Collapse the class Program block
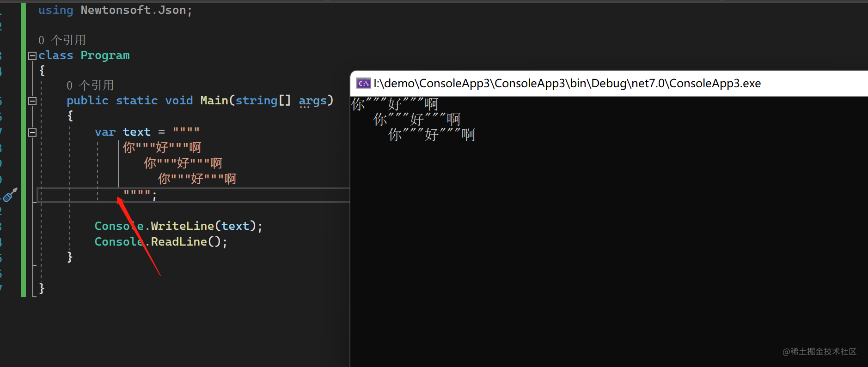Screen dimensions: 868x367 pos(32,56)
